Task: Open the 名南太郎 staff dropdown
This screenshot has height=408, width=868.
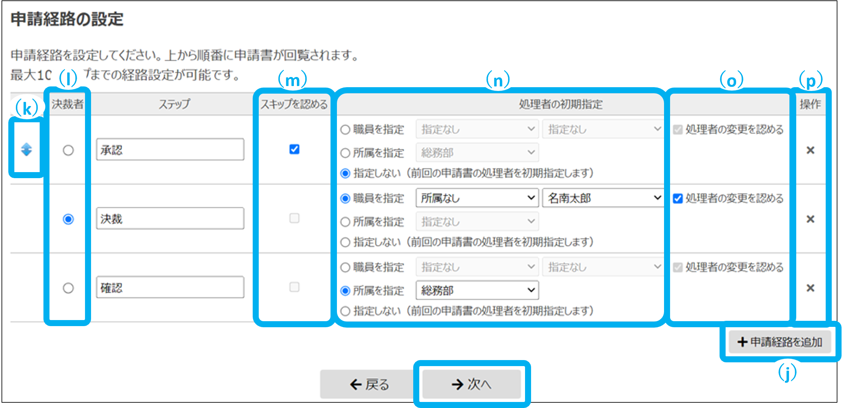Action: click(603, 198)
